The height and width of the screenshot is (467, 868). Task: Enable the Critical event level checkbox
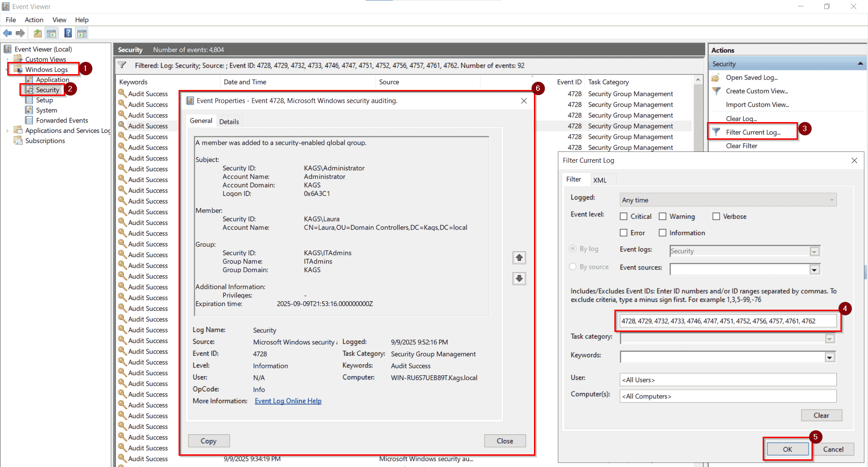pos(624,216)
